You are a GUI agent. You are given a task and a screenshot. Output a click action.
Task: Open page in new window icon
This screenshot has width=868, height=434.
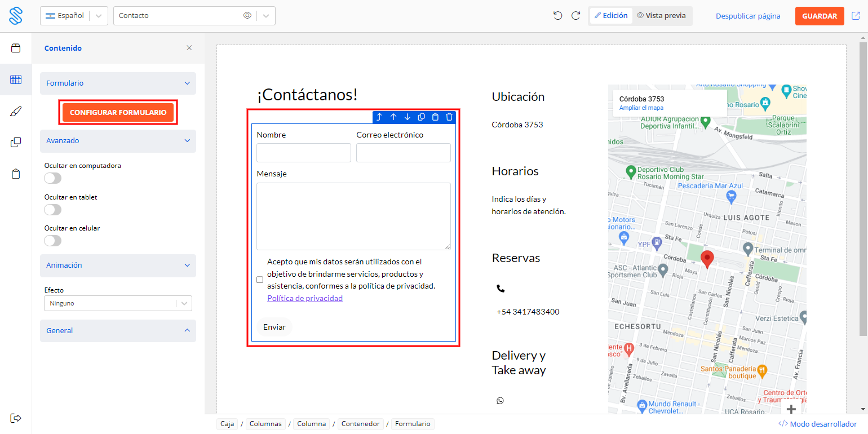tap(856, 16)
